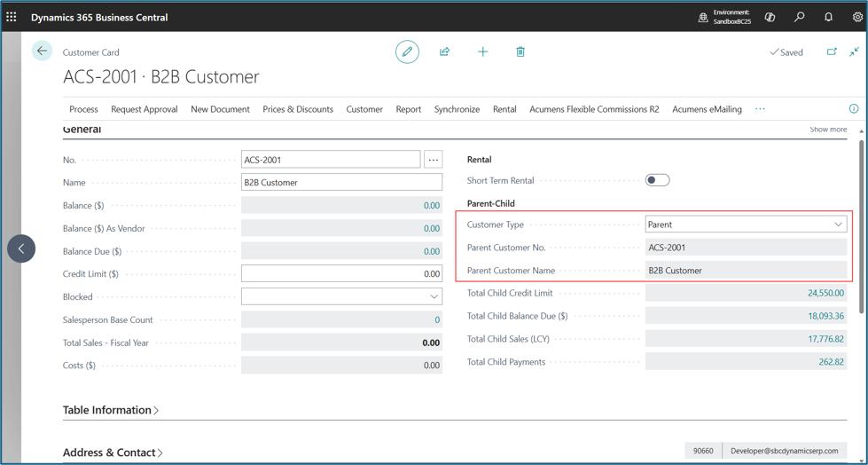The image size is (868, 465).
Task: Click Credit Limit ($) input field
Action: point(341,274)
